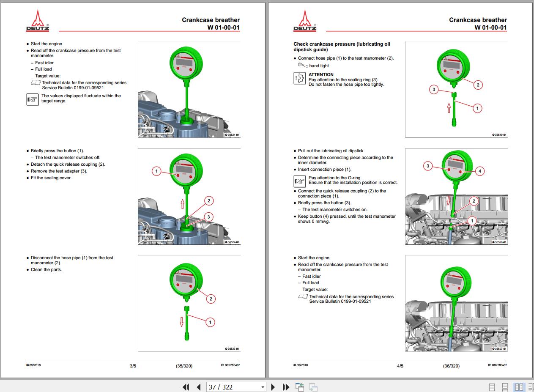Image resolution: width=534 pixels, height=392 pixels.
Task: Jump to the last page
Action: [x=286, y=387]
